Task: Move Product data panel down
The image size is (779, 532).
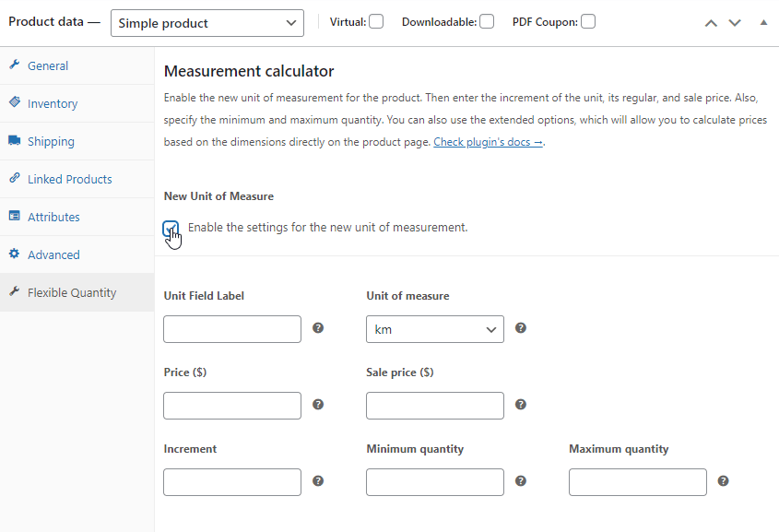Action: (735, 23)
